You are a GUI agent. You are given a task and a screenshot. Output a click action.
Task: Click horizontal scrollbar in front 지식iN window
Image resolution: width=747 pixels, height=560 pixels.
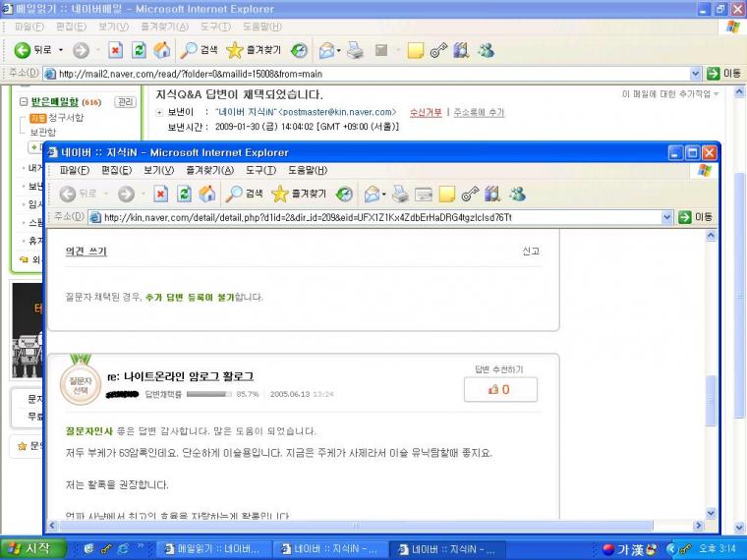pos(356,526)
